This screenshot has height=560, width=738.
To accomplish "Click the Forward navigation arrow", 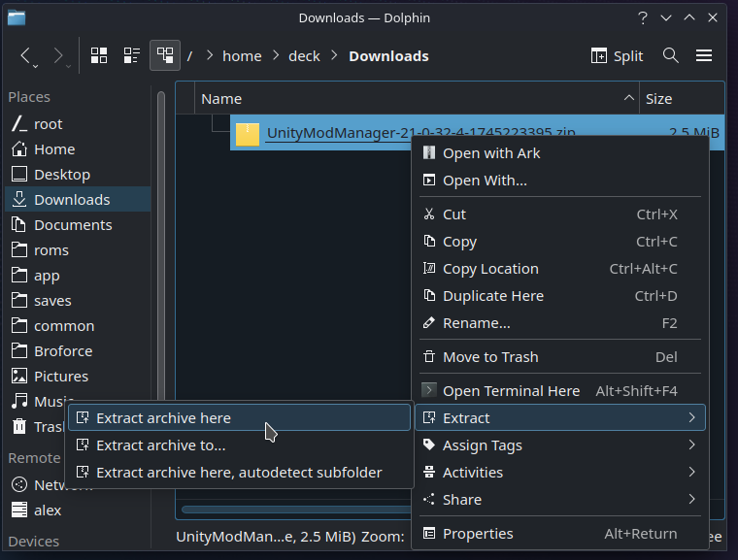I will [59, 56].
